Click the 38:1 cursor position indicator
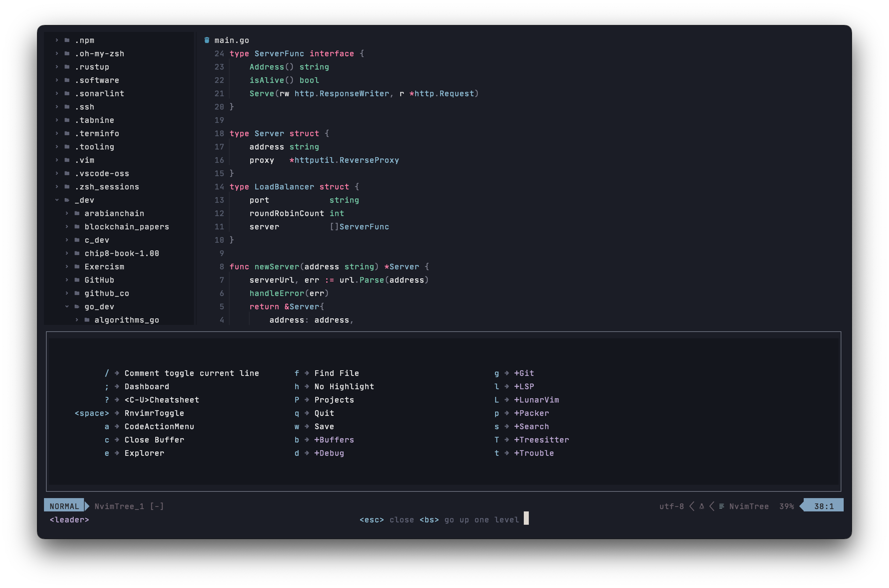This screenshot has height=588, width=889. pos(824,506)
